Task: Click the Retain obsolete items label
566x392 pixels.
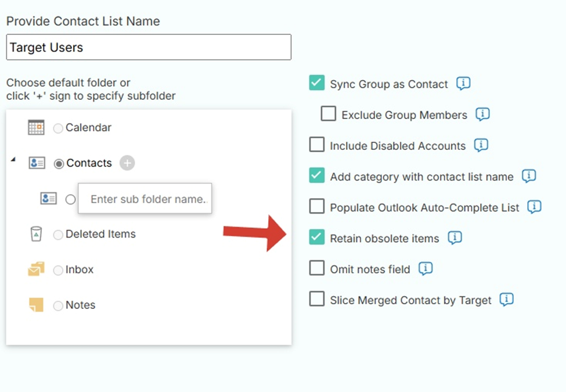Action: (384, 239)
